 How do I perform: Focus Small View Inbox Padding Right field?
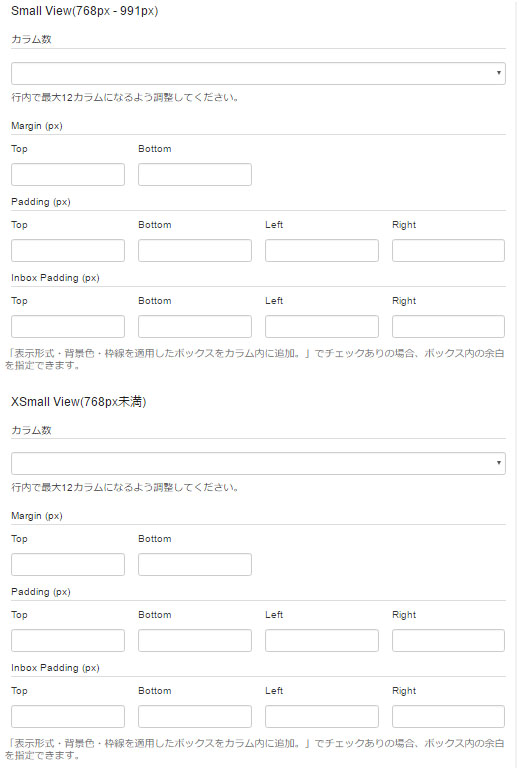click(x=448, y=327)
